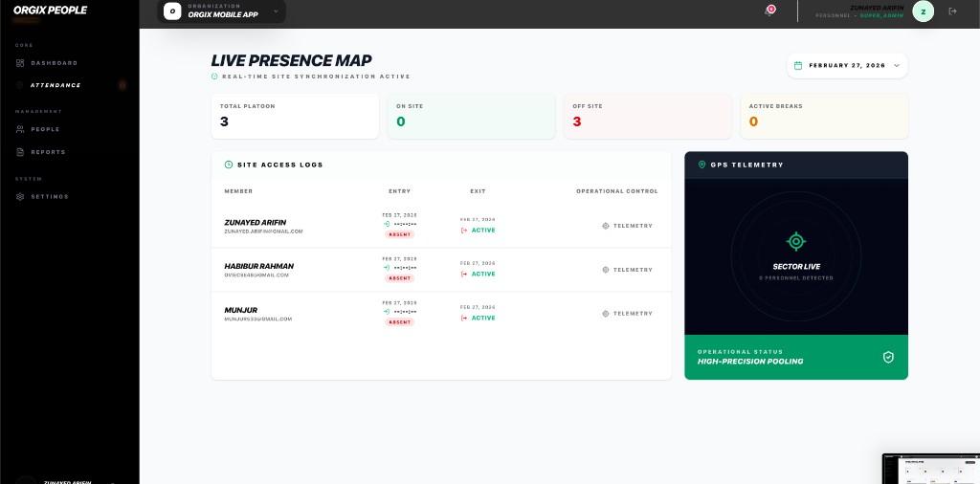Click the logout icon in top bar
Viewport: 980px width, 484px height.
coord(952,11)
